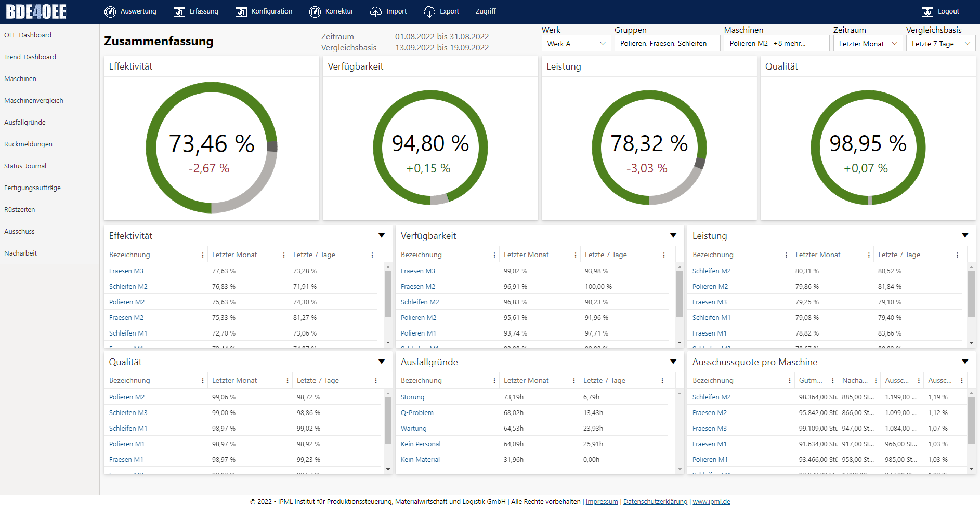
Task: Open Konfiguration via its gear icon
Action: pyautogui.click(x=241, y=11)
